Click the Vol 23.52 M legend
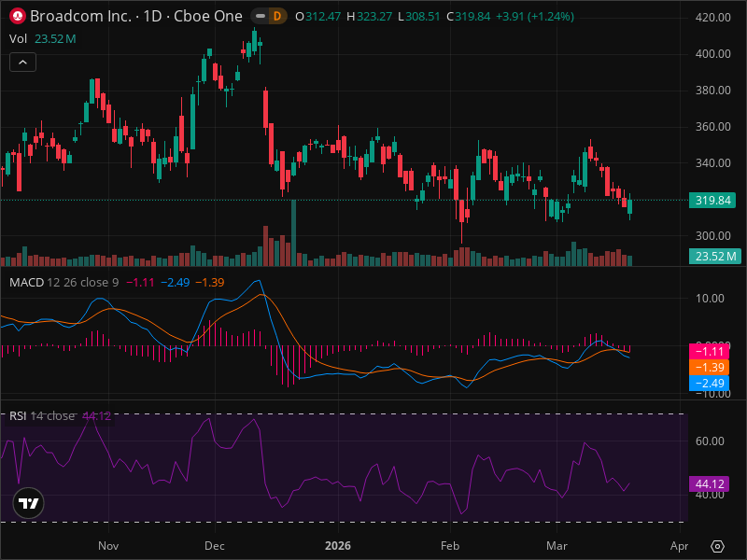The image size is (747, 560). [x=42, y=39]
